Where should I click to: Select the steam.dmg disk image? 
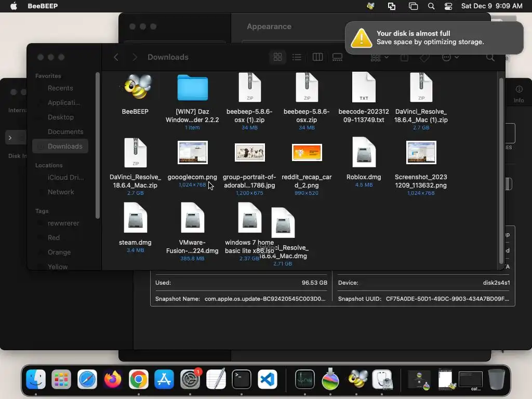tap(136, 218)
